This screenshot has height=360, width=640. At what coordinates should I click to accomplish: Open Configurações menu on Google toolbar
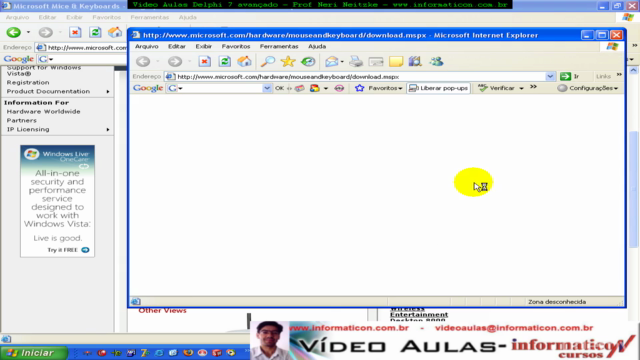coord(588,88)
